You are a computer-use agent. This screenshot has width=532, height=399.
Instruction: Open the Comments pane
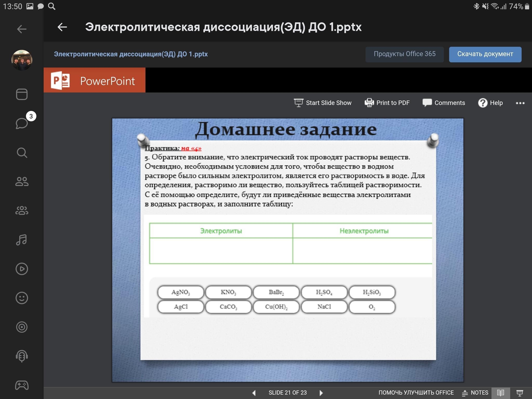pyautogui.click(x=444, y=103)
